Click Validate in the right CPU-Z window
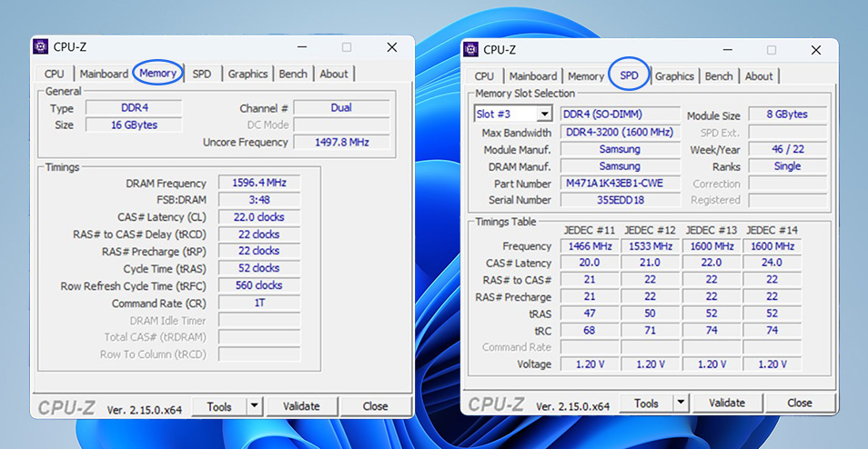The width and height of the screenshot is (868, 449). pos(727,404)
